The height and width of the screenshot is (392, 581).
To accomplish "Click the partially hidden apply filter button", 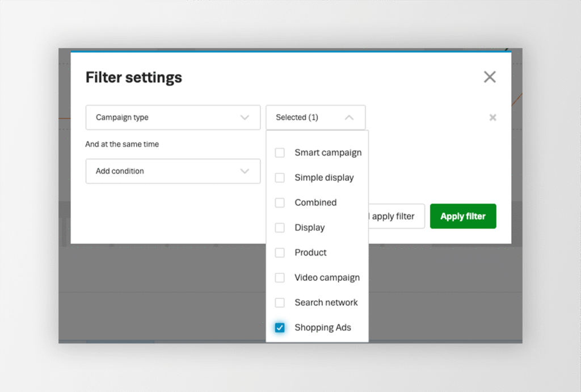I will pos(397,216).
